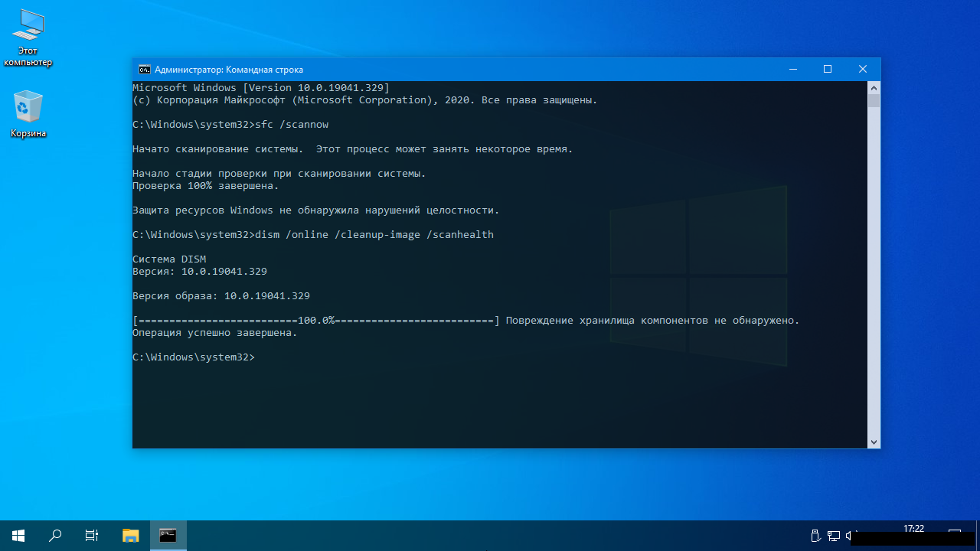This screenshot has width=980, height=551.
Task: Select the 'Этот компьютер' desktop icon
Action: coord(28,38)
